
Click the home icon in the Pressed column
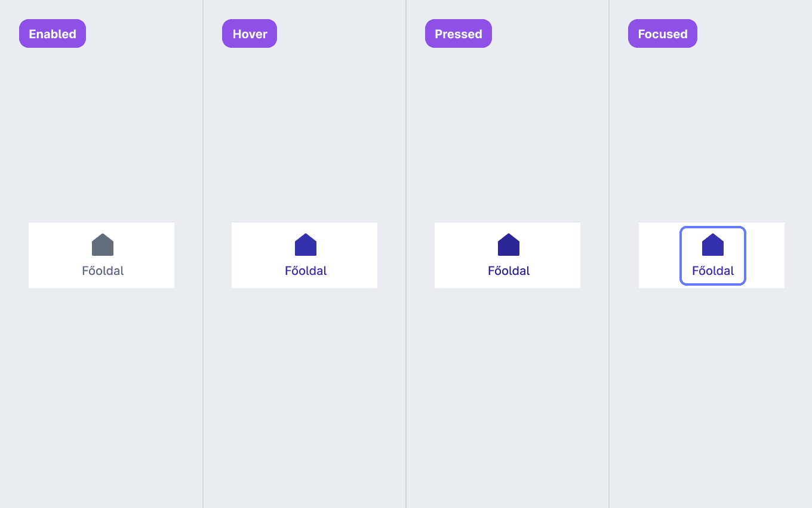click(x=509, y=244)
